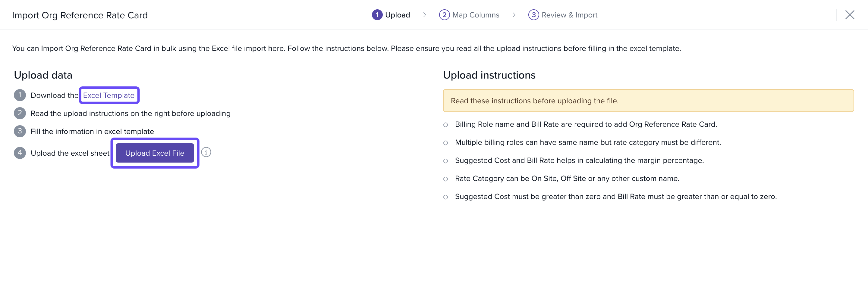Download the Excel Template
This screenshot has height=286, width=868.
pyautogui.click(x=108, y=95)
